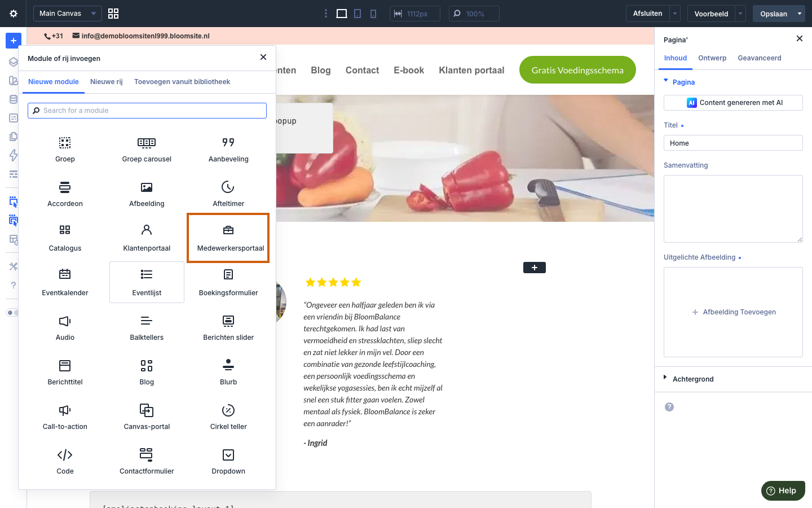Select the Ontwerp tab

point(712,58)
